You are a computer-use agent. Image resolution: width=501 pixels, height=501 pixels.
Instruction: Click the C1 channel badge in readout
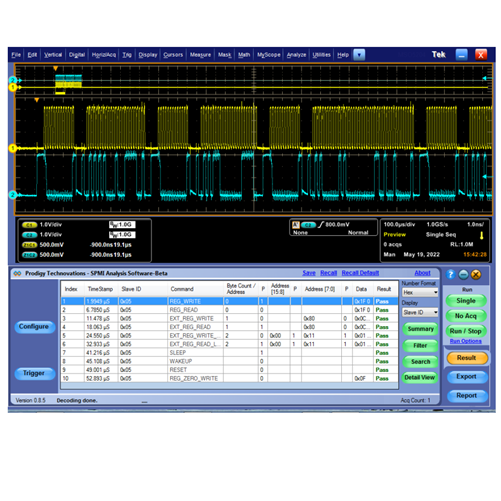click(x=29, y=225)
